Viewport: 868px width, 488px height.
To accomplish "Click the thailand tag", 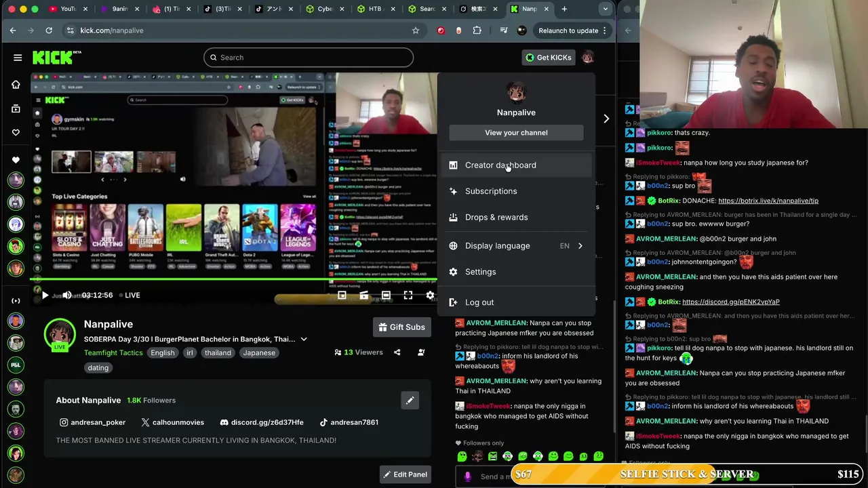I will [x=218, y=352].
